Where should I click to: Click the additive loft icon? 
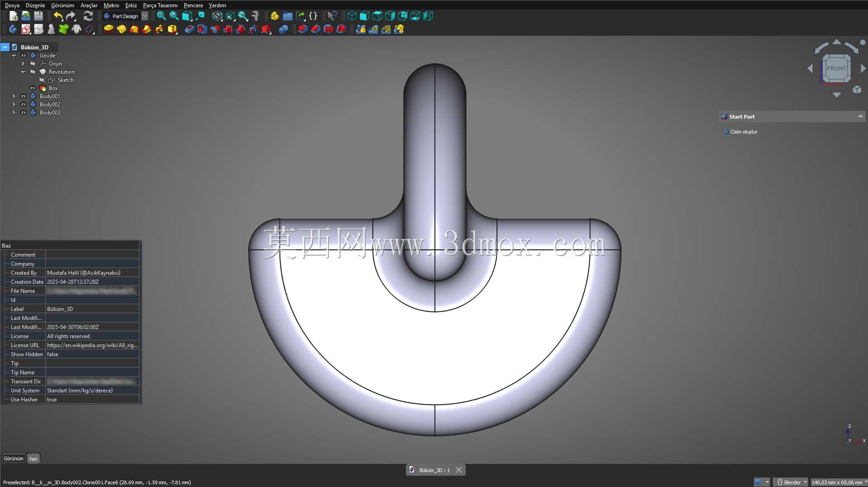pyautogui.click(x=134, y=29)
